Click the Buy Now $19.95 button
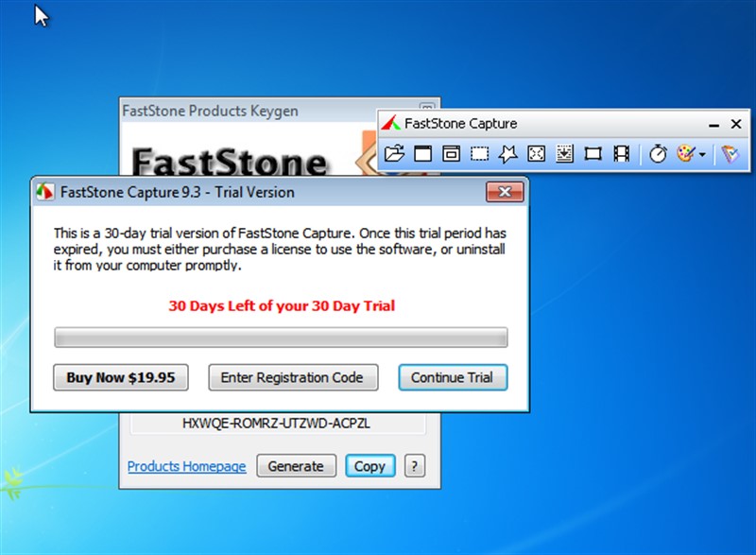The image size is (756, 555). 120,377
